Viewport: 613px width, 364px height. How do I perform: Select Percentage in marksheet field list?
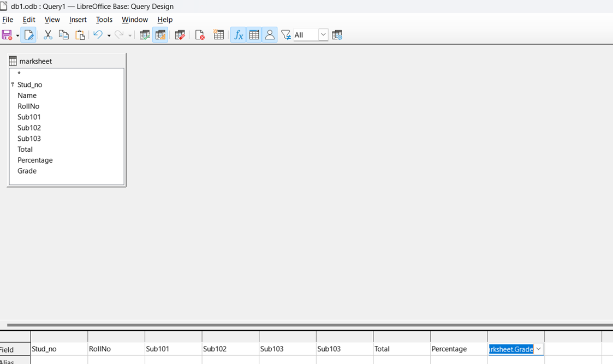(35, 160)
